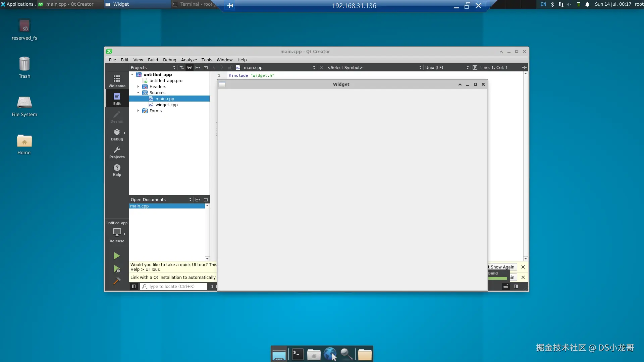Toggle synchronize with editor link icon

point(190,67)
